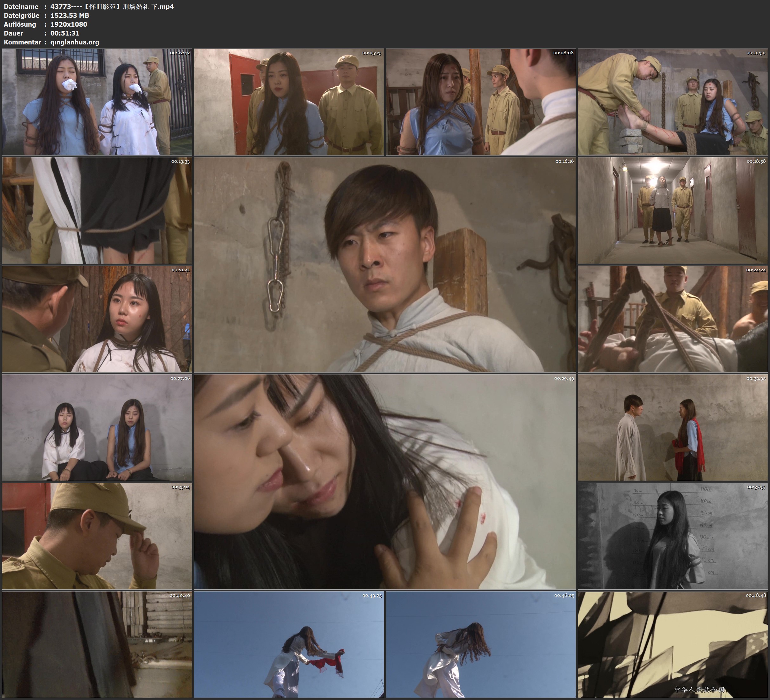
Task: Click the thumbnail timestamped 00:08:08
Action: point(481,102)
